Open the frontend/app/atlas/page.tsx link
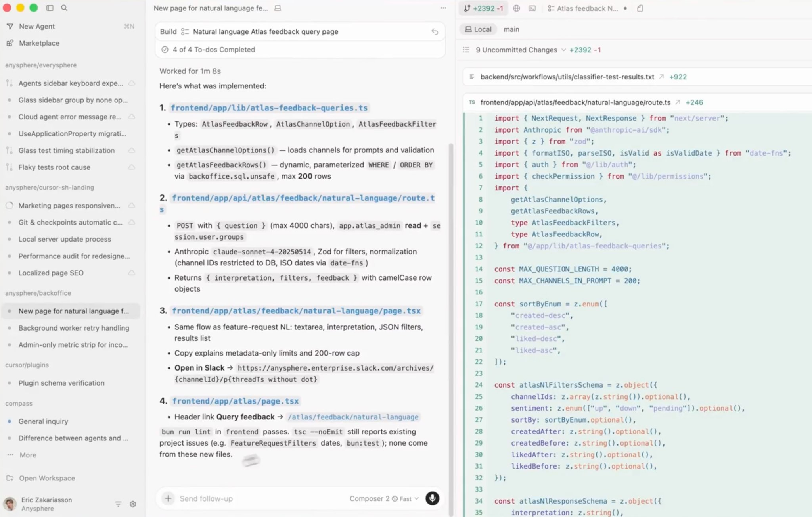This screenshot has width=812, height=517. click(x=235, y=401)
